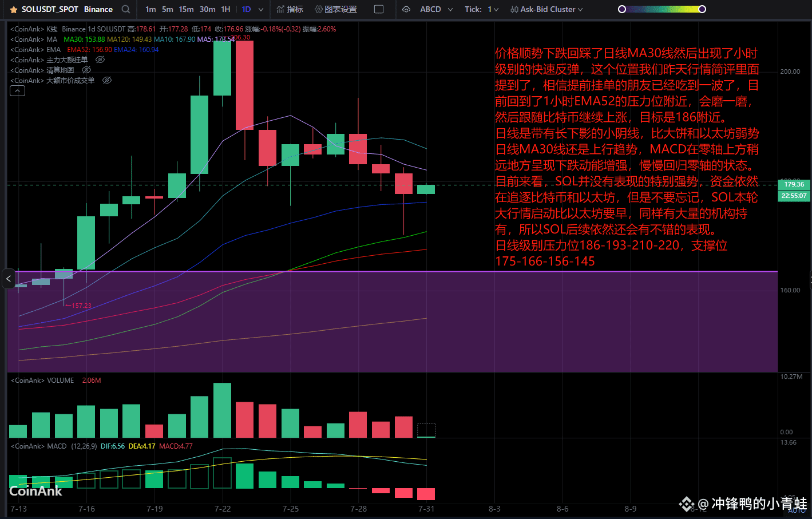The image size is (812, 519).
Task: Collapse the indicator legend list
Action: click(17, 91)
